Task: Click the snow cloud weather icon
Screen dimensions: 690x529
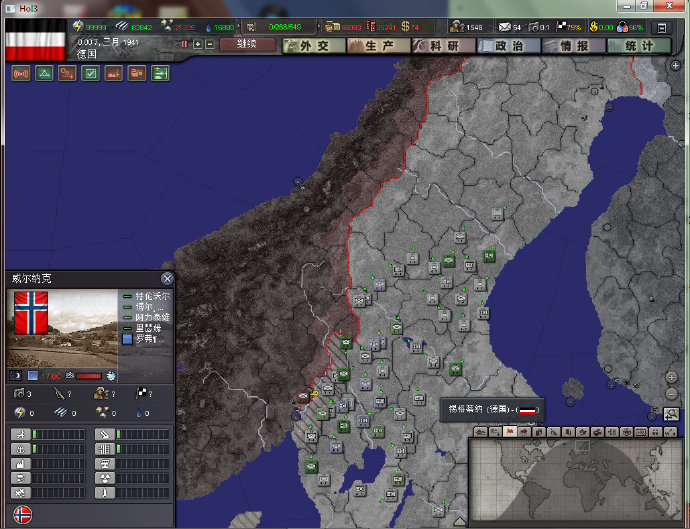Action: pos(111,376)
